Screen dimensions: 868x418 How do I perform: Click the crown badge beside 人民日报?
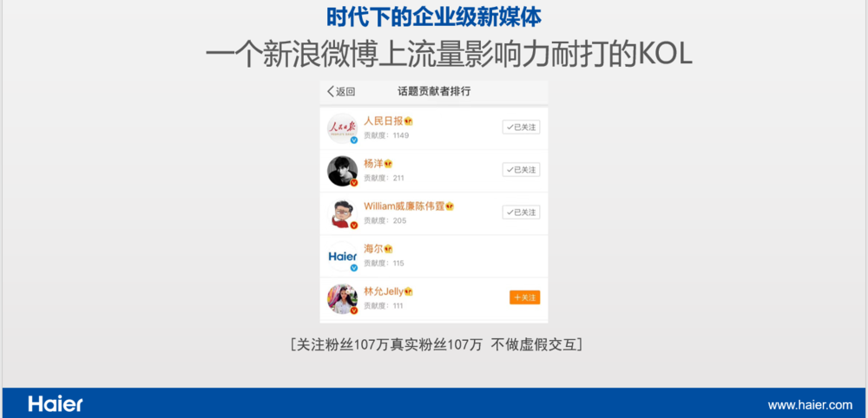(x=409, y=121)
